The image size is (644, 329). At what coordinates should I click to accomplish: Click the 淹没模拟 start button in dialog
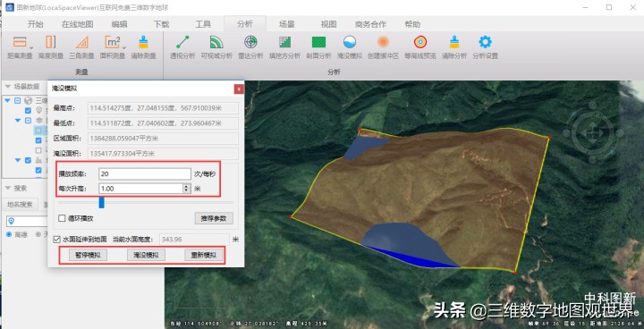click(x=146, y=255)
